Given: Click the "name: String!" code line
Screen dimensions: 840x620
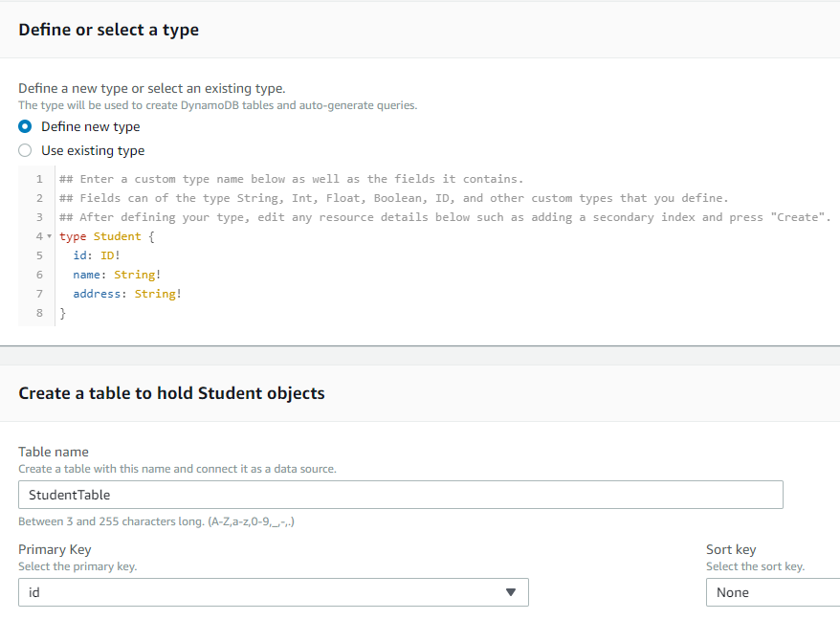Looking at the screenshot, I should [x=117, y=275].
